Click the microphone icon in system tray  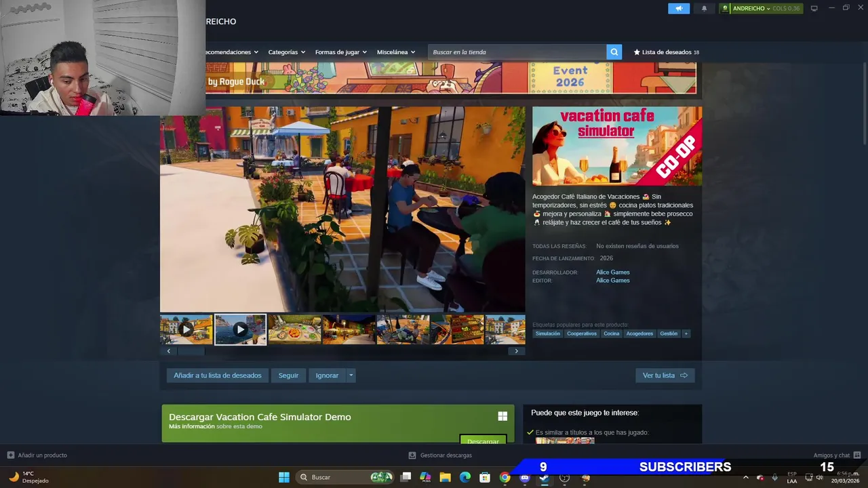click(774, 477)
